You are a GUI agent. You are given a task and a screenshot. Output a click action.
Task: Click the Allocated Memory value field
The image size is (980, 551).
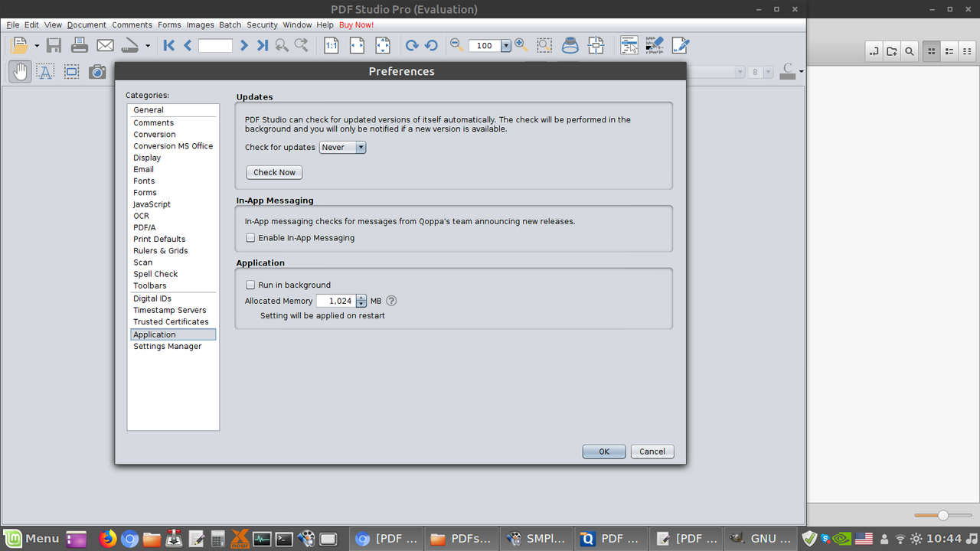336,301
